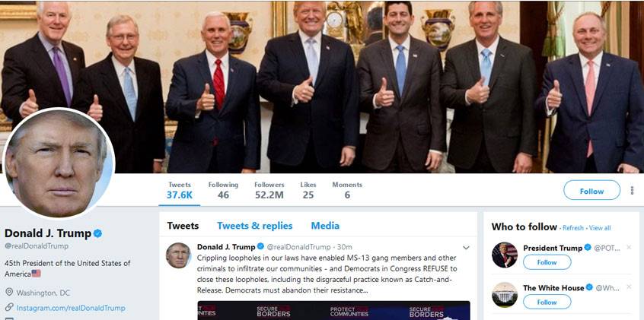Click the verified badge beside the profile name
The image size is (644, 320).
(97, 234)
